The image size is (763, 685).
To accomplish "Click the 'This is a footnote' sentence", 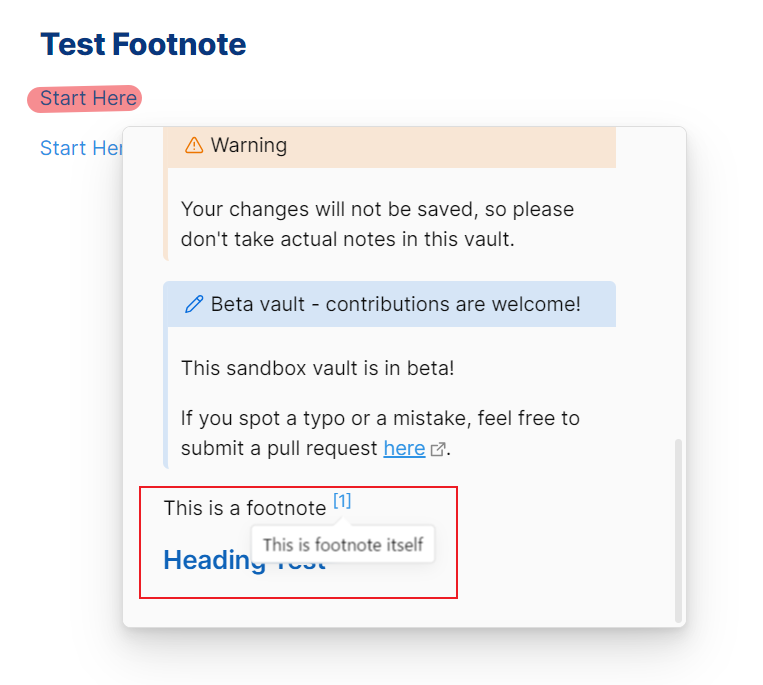I will (x=244, y=508).
